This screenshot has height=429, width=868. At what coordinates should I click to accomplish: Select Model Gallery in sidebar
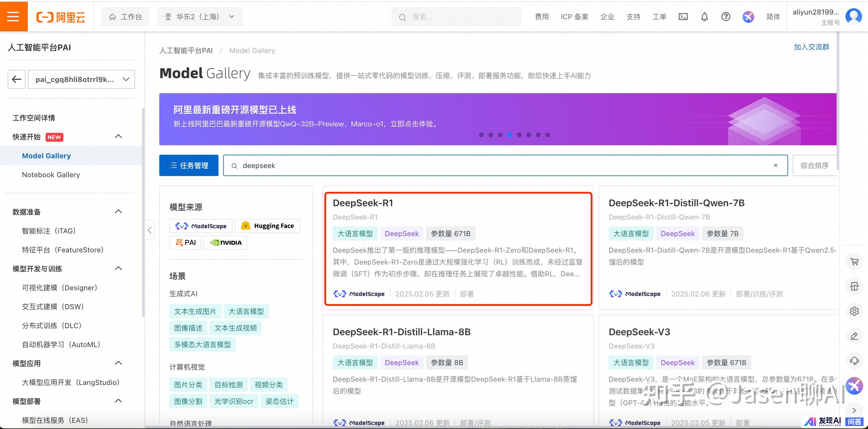point(46,156)
